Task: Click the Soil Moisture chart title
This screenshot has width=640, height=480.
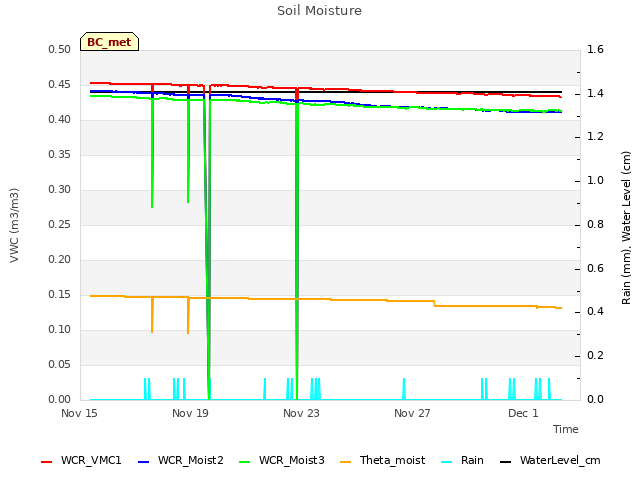Action: click(319, 11)
